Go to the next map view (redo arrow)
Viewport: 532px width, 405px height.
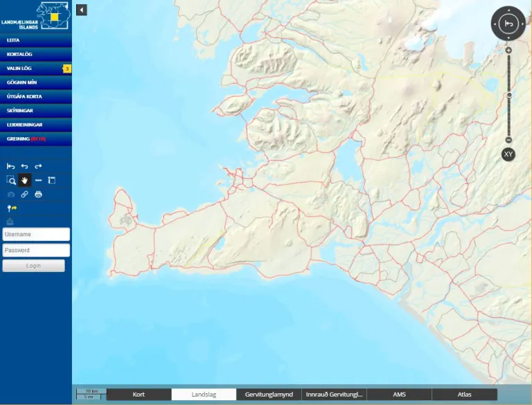pos(38,166)
